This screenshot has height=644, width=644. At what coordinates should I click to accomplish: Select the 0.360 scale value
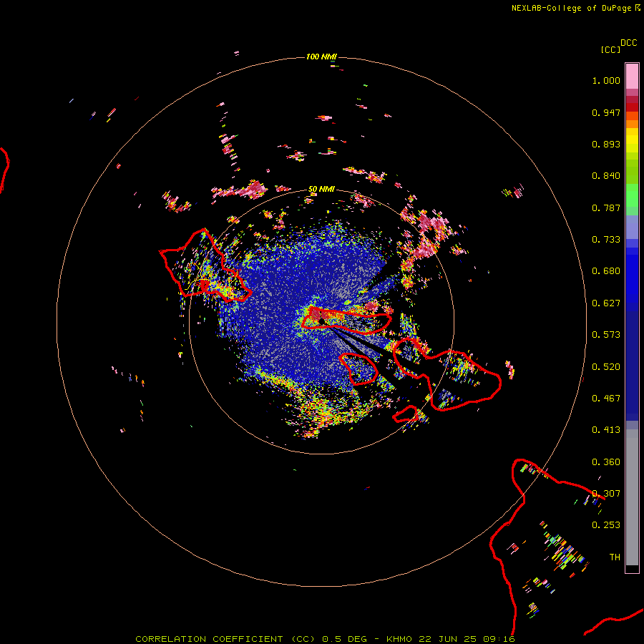tap(606, 462)
